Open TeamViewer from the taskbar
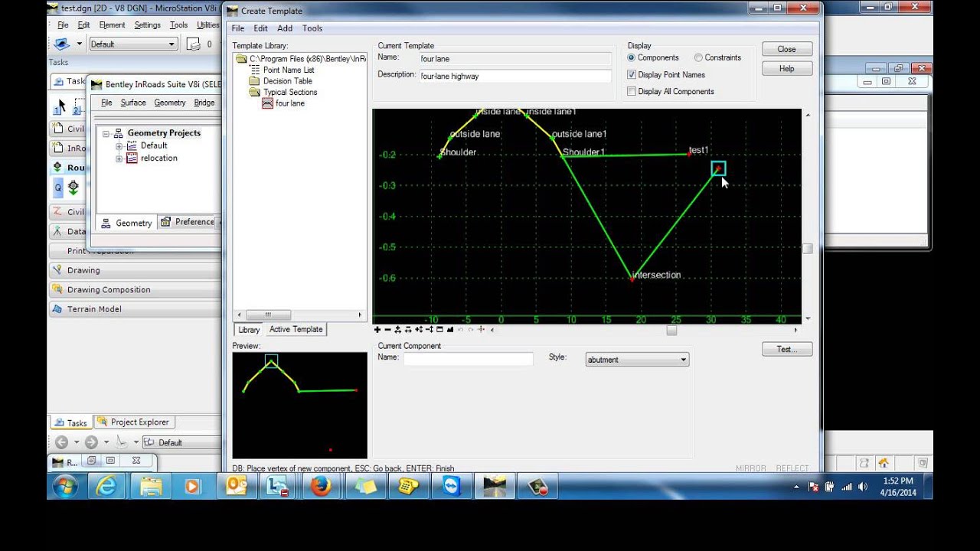 452,486
